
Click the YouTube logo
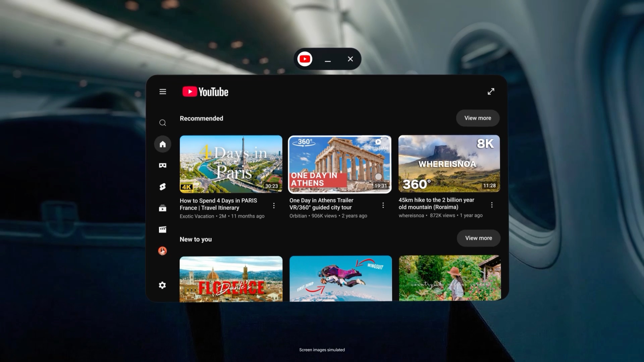coord(205,92)
